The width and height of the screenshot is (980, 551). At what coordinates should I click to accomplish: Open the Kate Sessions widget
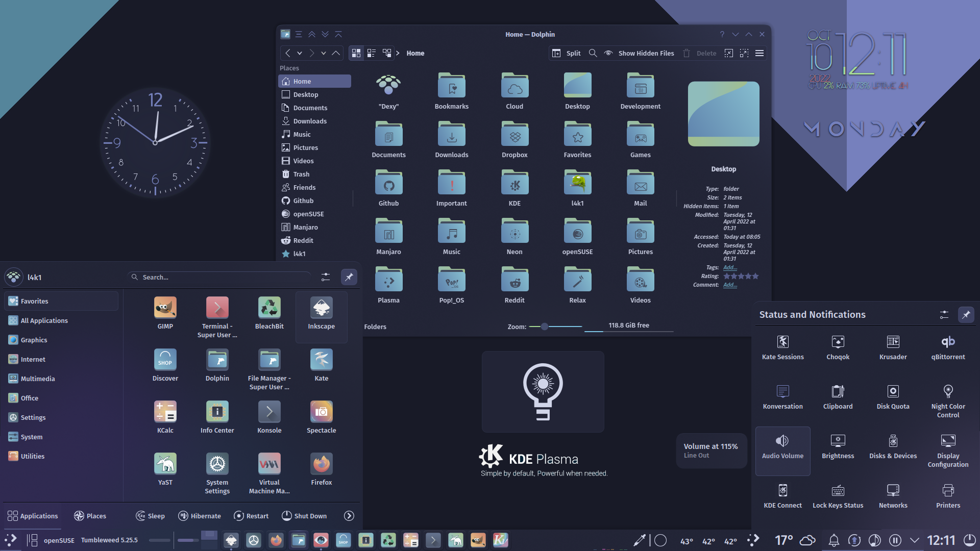pyautogui.click(x=782, y=348)
